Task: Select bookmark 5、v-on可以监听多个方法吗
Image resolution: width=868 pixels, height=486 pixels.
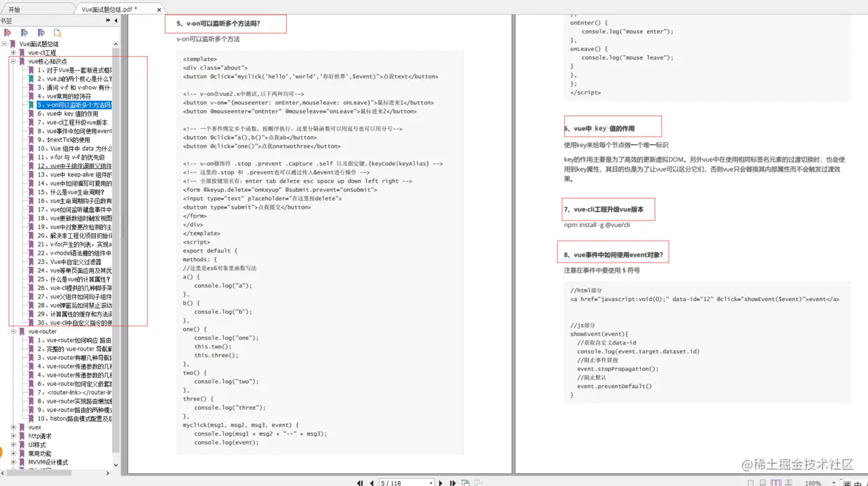Action: (x=74, y=105)
